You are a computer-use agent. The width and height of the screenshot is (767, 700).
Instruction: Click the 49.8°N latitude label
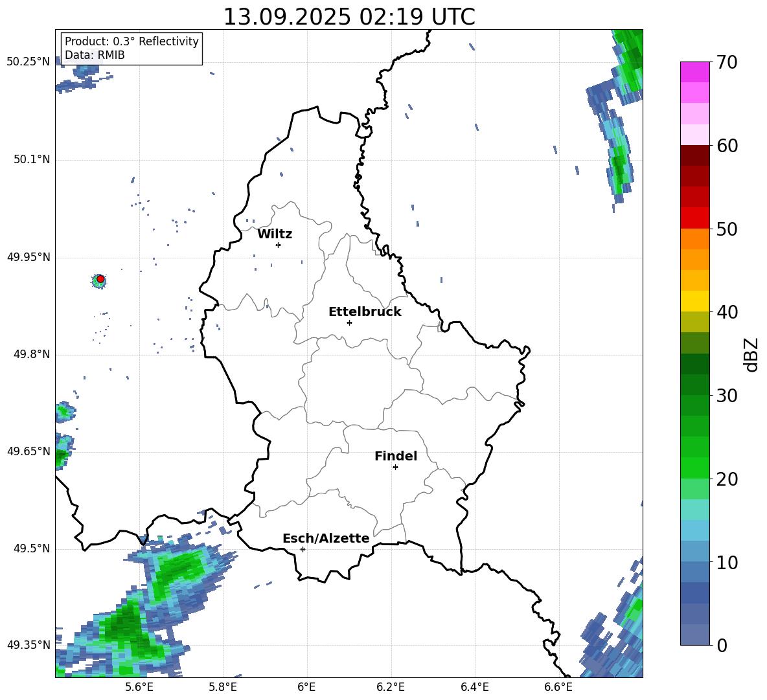tap(32, 354)
